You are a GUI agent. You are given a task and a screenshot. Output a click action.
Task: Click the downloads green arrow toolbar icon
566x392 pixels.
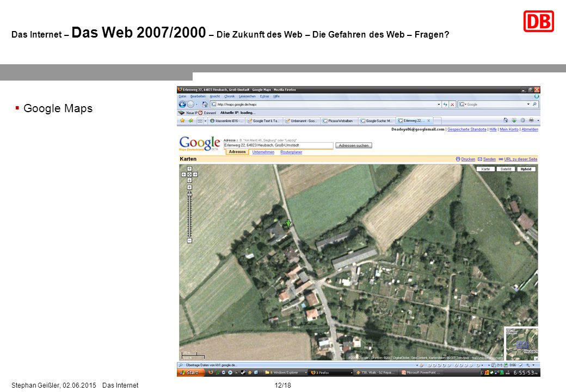click(514, 120)
